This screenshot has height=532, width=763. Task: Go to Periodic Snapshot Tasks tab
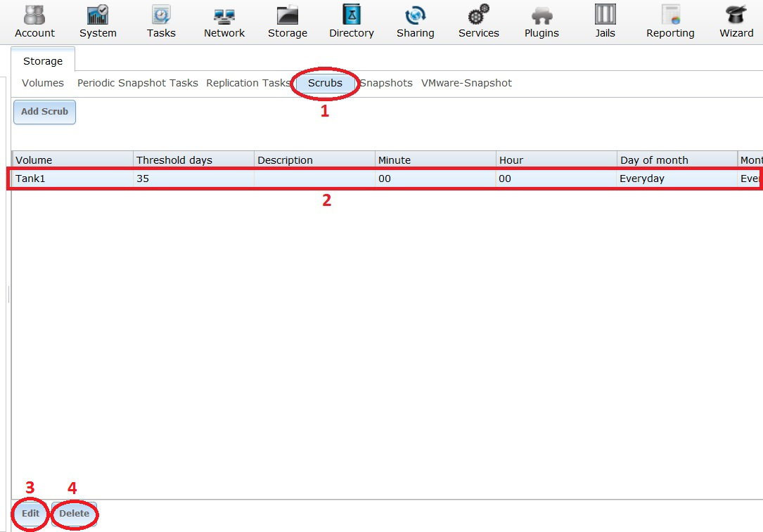pyautogui.click(x=138, y=83)
